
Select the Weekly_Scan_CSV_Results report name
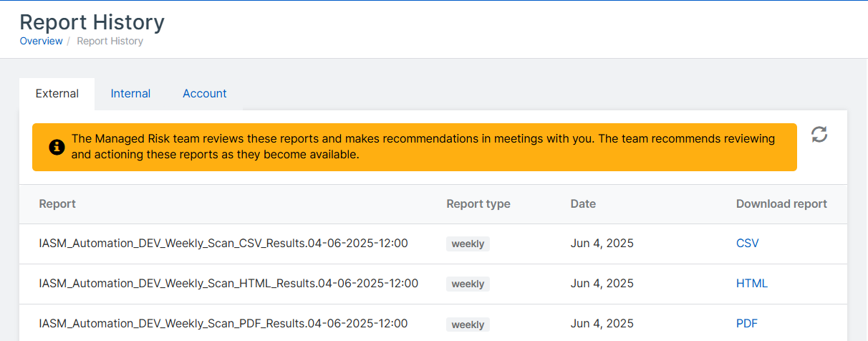[223, 244]
